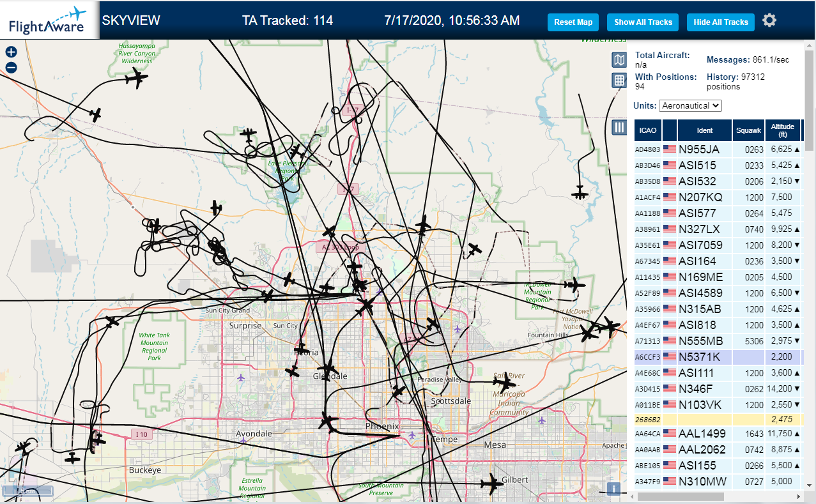Click ICAO code AD4803
This screenshot has width=816, height=504.
647,150
